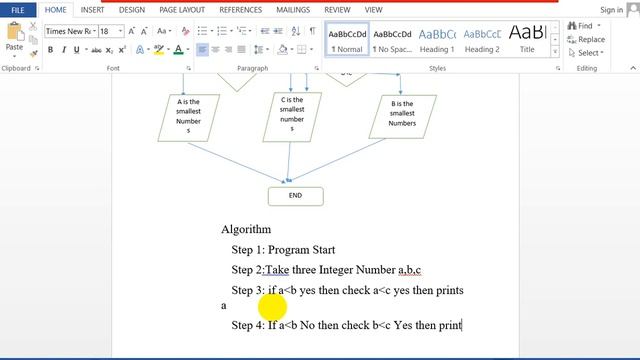The image size is (640, 360).
Task: Apply the No Spacing style
Action: pyautogui.click(x=392, y=40)
